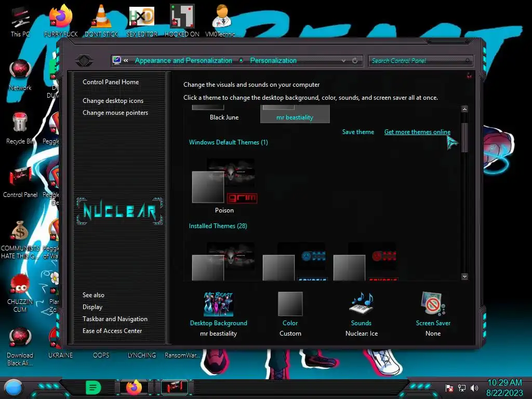532x399 pixels.
Task: Click the Personalization breadcrumb item
Action: [x=273, y=60]
